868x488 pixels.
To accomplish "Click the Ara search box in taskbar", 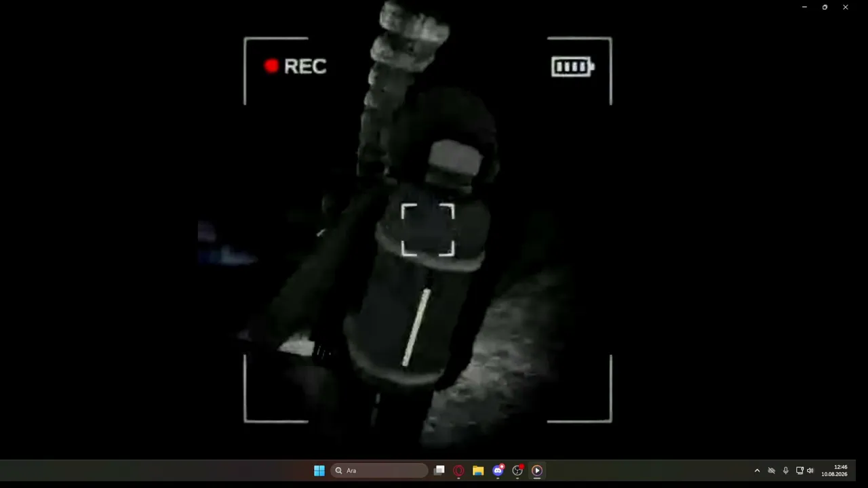I will [x=379, y=470].
